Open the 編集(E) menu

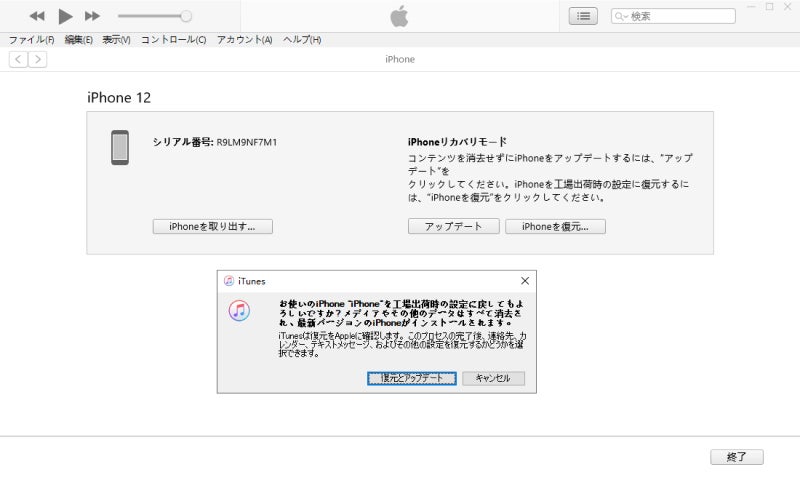tap(79, 40)
